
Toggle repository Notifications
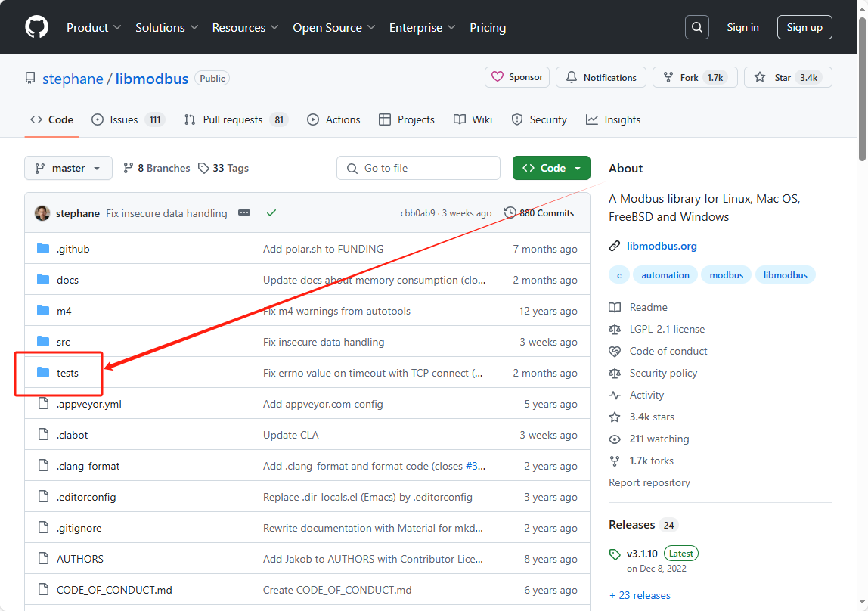tap(601, 77)
